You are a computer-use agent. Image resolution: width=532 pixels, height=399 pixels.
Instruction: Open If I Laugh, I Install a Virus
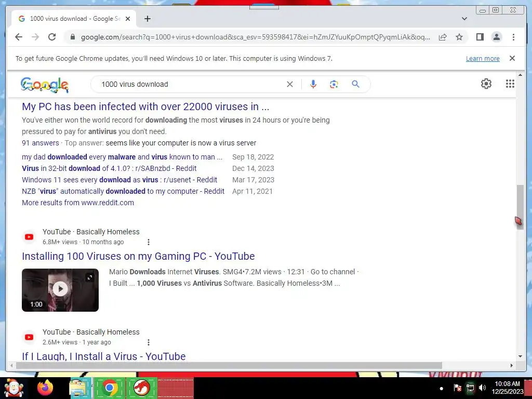104,356
